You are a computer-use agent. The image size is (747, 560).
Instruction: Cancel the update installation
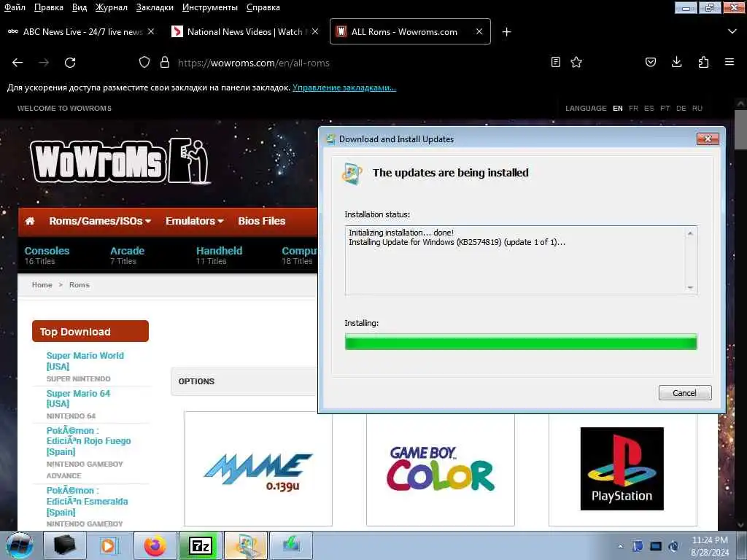coord(684,393)
